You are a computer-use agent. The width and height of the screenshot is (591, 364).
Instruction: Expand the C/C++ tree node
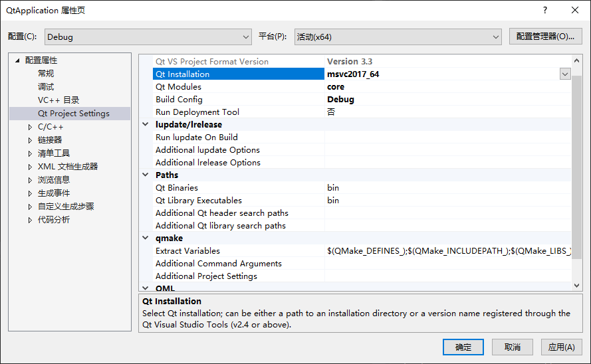tap(30, 127)
